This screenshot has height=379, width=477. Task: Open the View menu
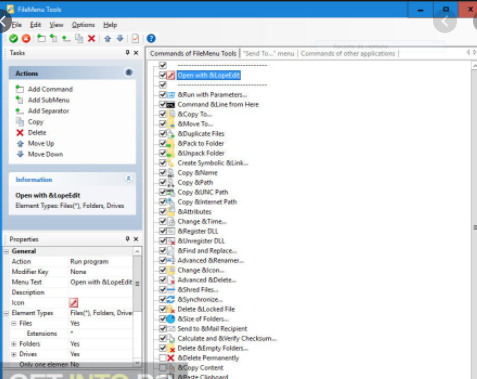coord(56,25)
